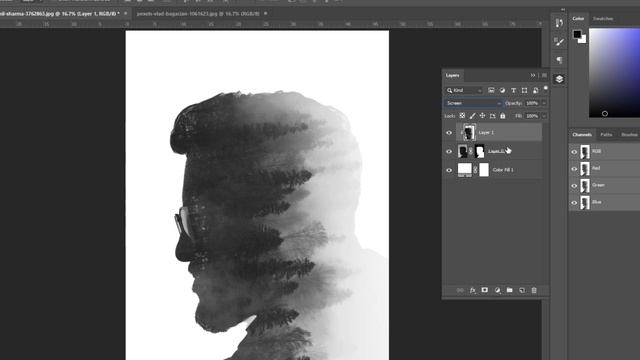Pick a color in the color field
The image size is (640, 360).
[614, 73]
